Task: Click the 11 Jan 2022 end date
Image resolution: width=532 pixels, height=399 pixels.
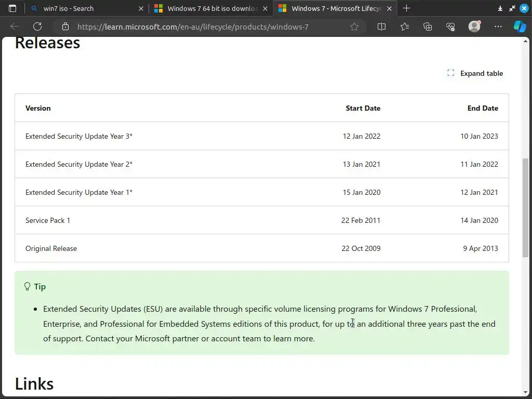Action: 479,164
